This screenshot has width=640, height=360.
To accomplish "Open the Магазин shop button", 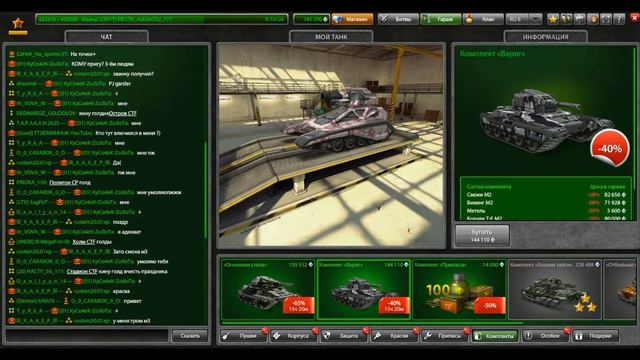I will (353, 19).
